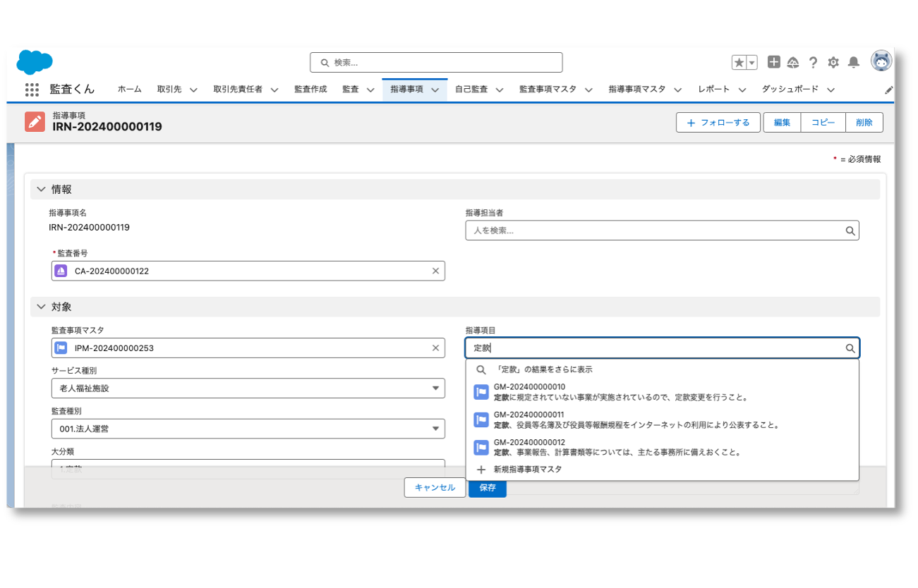Image resolution: width=918 pixels, height=588 pixels.
Task: Open the 自己監査 tab
Action: tap(471, 90)
